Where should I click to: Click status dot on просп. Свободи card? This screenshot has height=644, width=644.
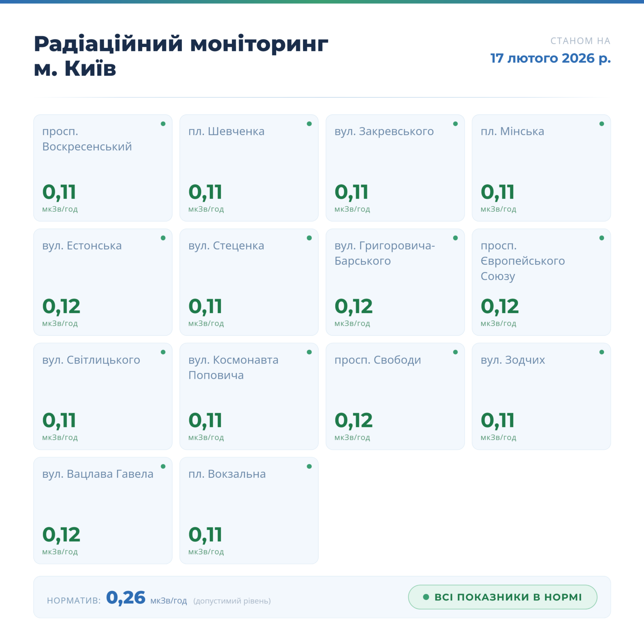[455, 352]
